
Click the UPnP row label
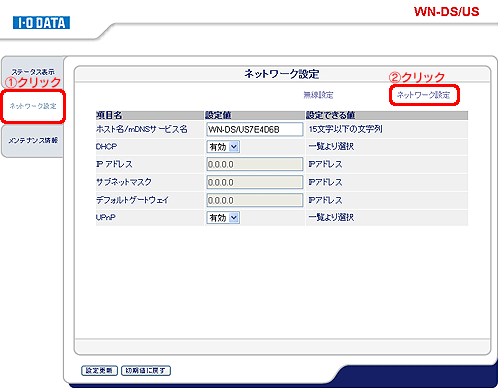tap(106, 217)
